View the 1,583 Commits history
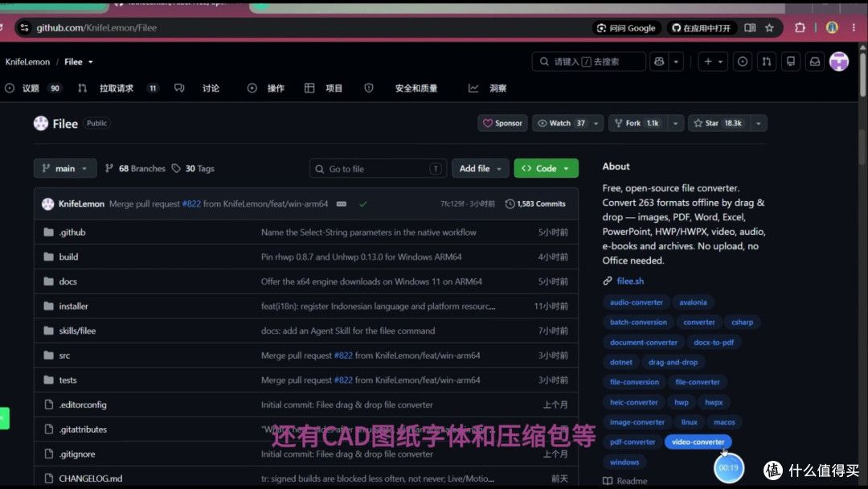The image size is (868, 489). pos(535,203)
